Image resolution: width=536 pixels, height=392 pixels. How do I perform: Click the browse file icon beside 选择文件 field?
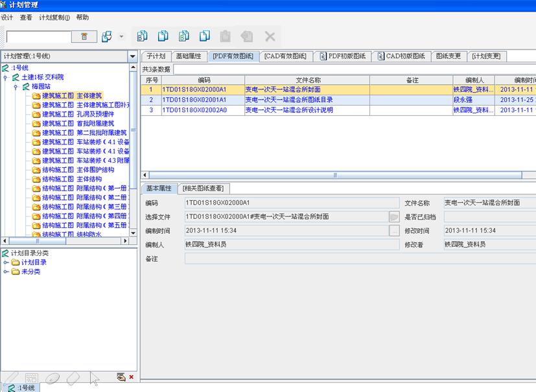[393, 217]
